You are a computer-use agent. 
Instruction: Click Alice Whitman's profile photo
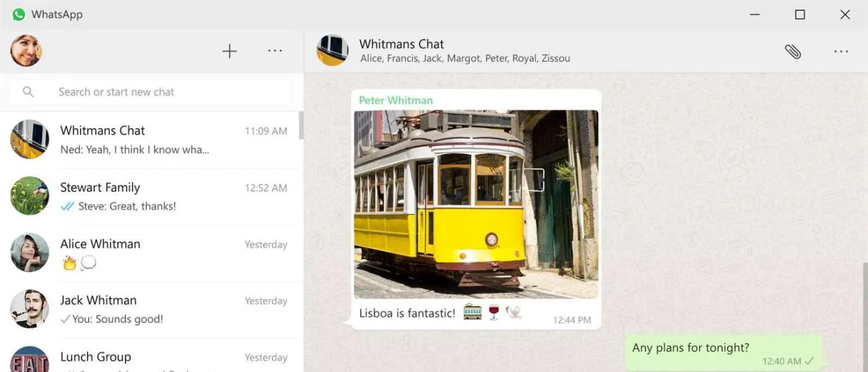(30, 253)
